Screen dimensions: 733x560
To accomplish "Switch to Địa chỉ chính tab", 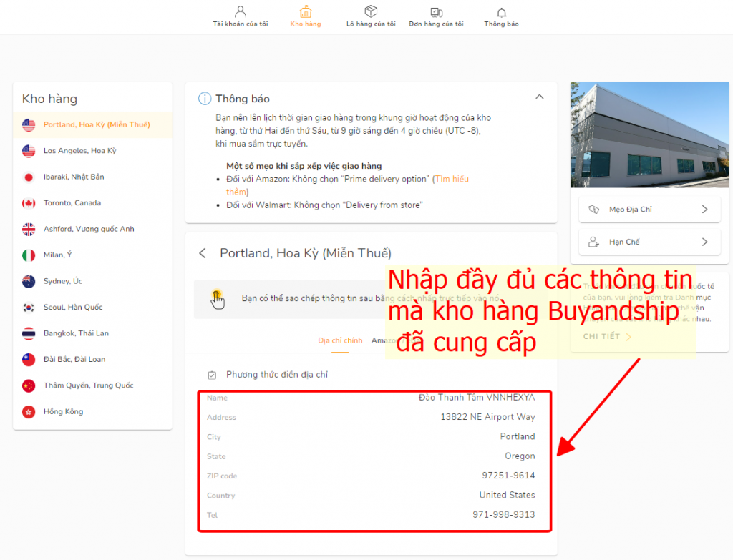I will (340, 340).
